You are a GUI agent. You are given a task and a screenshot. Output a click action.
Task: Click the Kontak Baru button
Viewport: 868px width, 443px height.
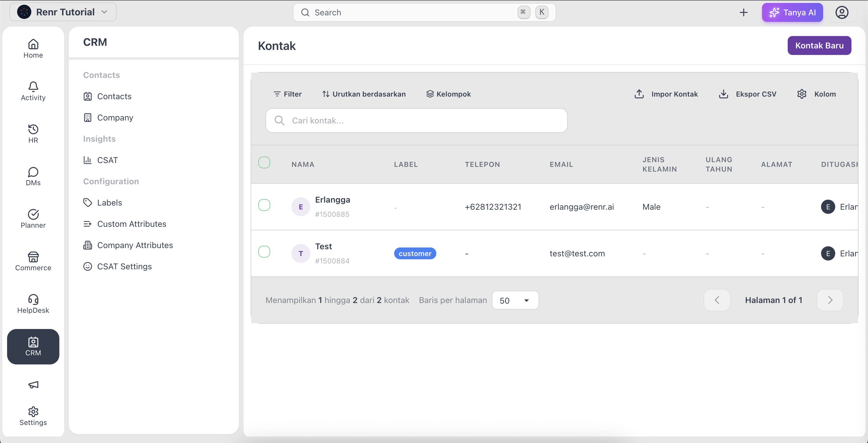coord(819,45)
